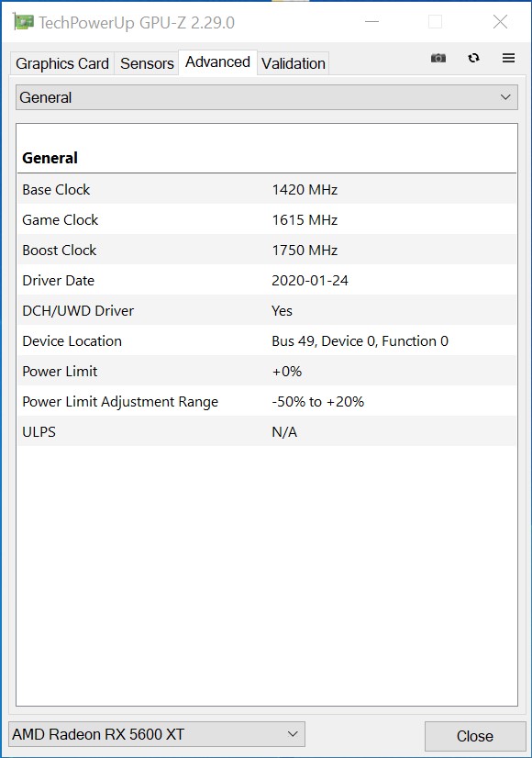Click the chevron arrow of GPU selector
The height and width of the screenshot is (758, 532).
point(293,734)
